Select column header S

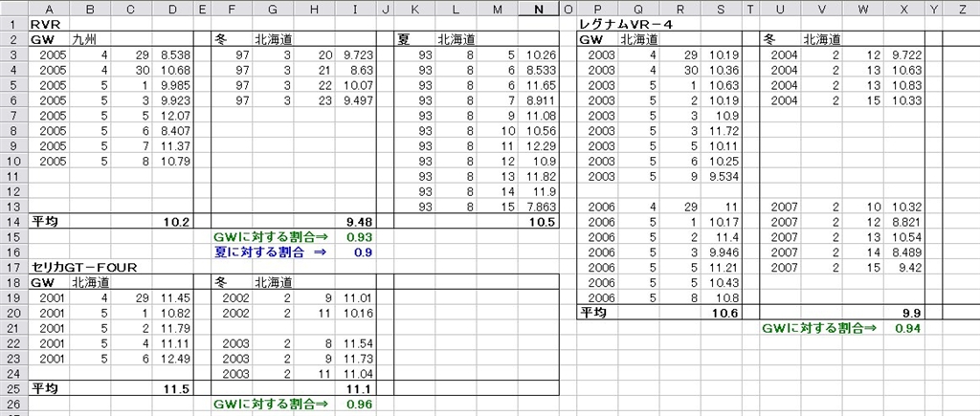[x=721, y=8]
